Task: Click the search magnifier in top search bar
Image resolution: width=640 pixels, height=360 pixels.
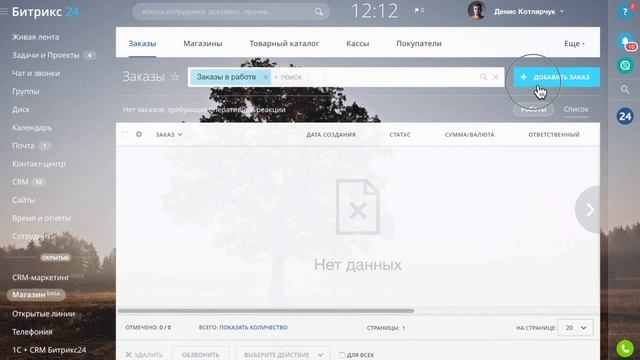Action: 319,12
